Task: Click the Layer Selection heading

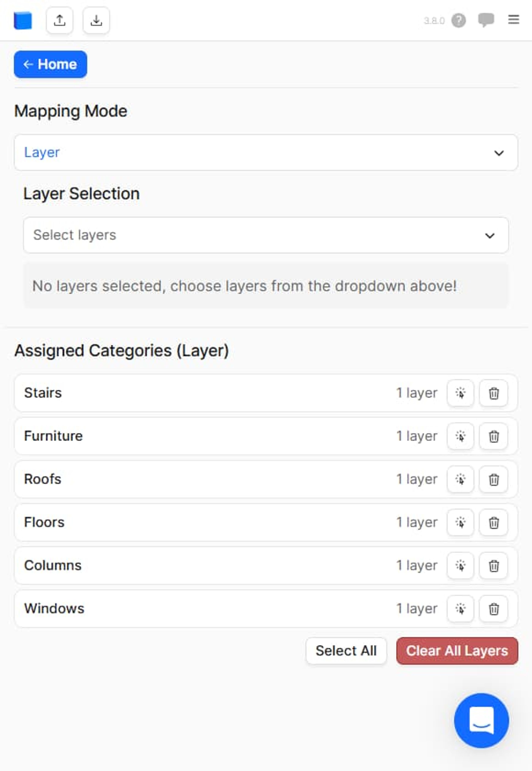Action: (81, 194)
